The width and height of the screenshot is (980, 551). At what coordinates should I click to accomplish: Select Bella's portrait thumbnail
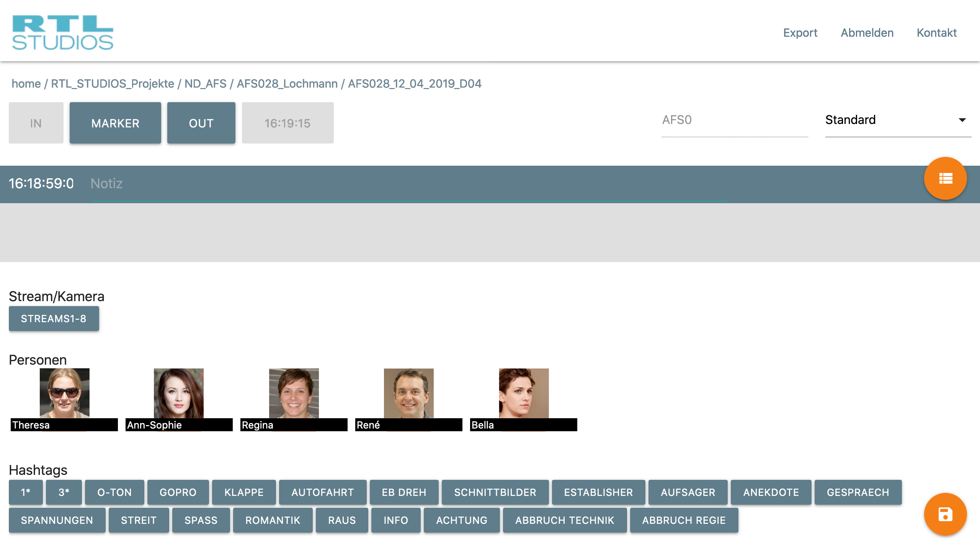(523, 393)
